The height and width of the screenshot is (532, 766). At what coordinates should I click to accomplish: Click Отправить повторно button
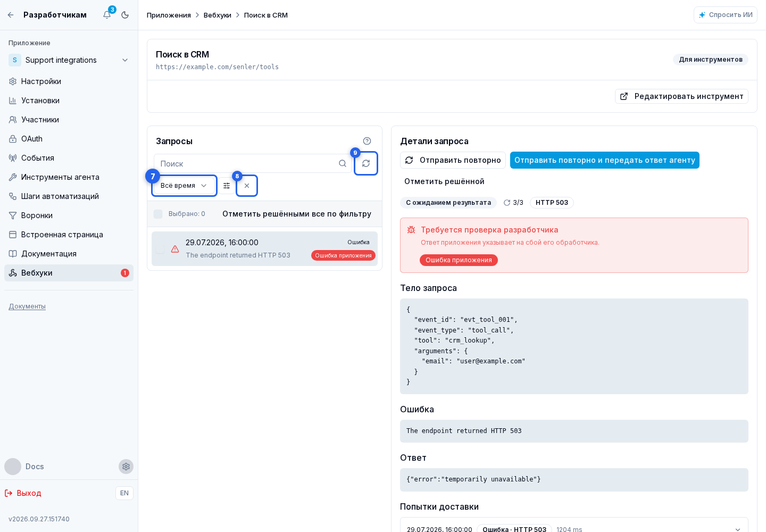[x=453, y=160]
